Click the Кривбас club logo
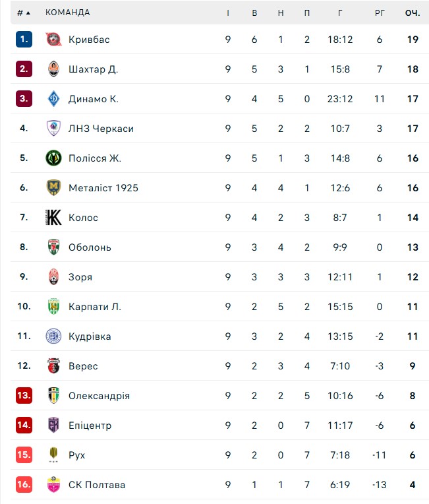Image resolution: width=429 pixels, height=504 pixels. [53, 40]
